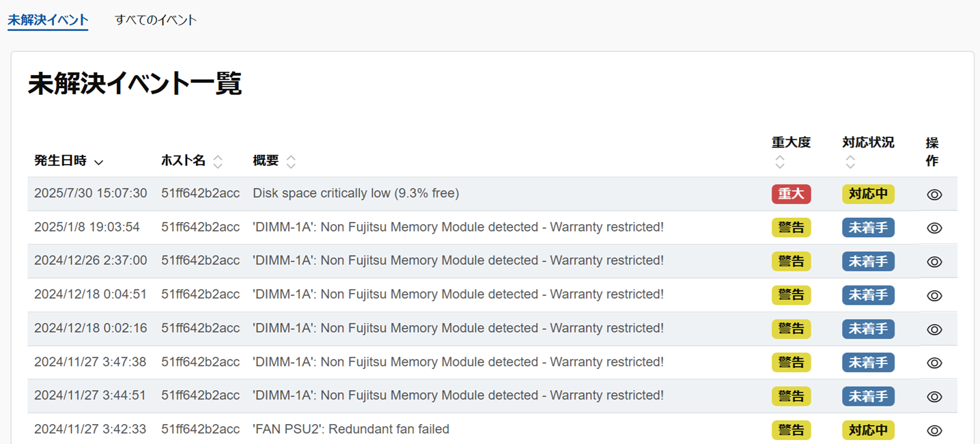Select the Disk space critically low description
Screen dimensions: 980x444
[355, 193]
